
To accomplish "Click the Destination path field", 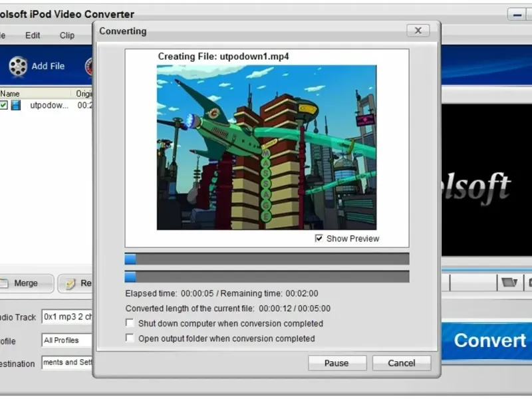I will [67, 362].
